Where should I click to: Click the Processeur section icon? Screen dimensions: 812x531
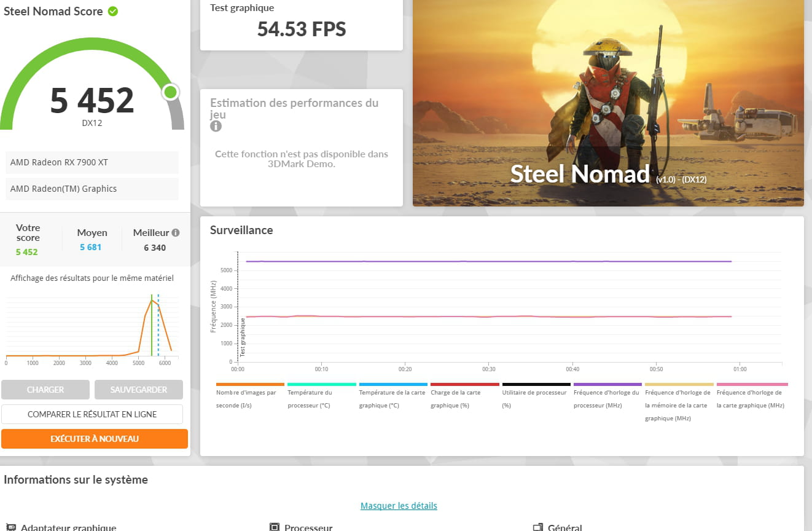click(x=275, y=527)
